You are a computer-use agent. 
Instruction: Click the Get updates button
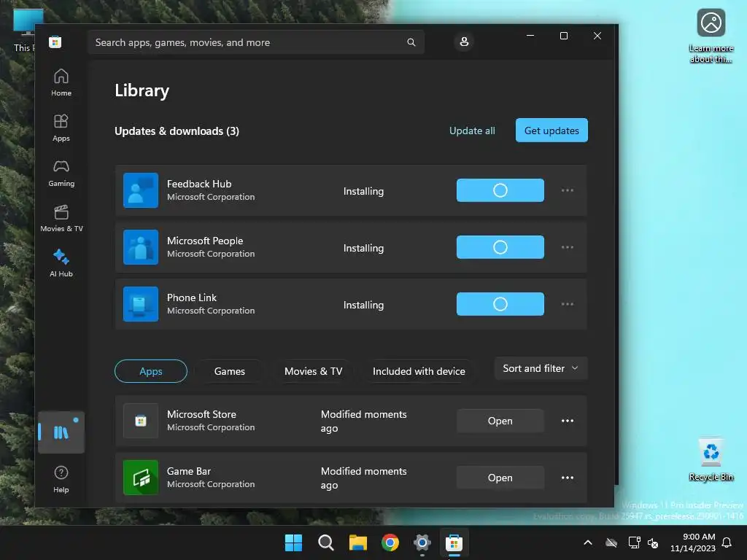(x=551, y=131)
